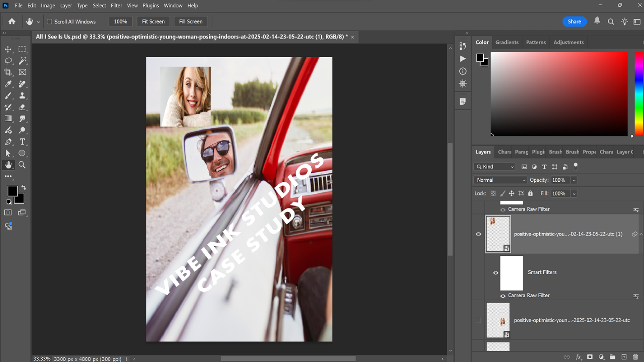
Task: Select the Zoom tool in toolbar
Action: (x=22, y=165)
